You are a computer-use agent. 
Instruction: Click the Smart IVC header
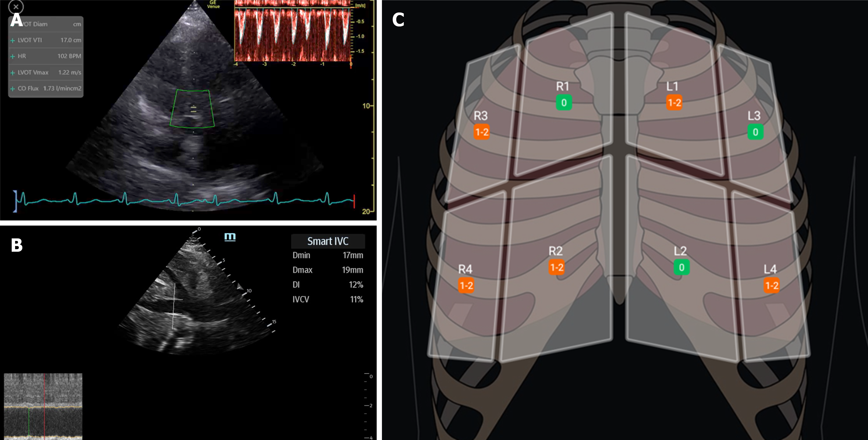click(328, 241)
